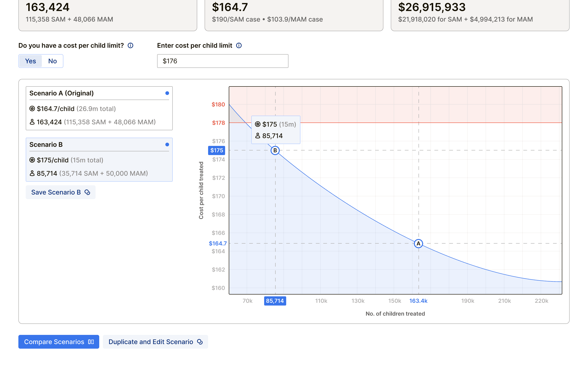Click point B marker on the curve
The width and height of the screenshot is (588, 367).
[x=275, y=150]
